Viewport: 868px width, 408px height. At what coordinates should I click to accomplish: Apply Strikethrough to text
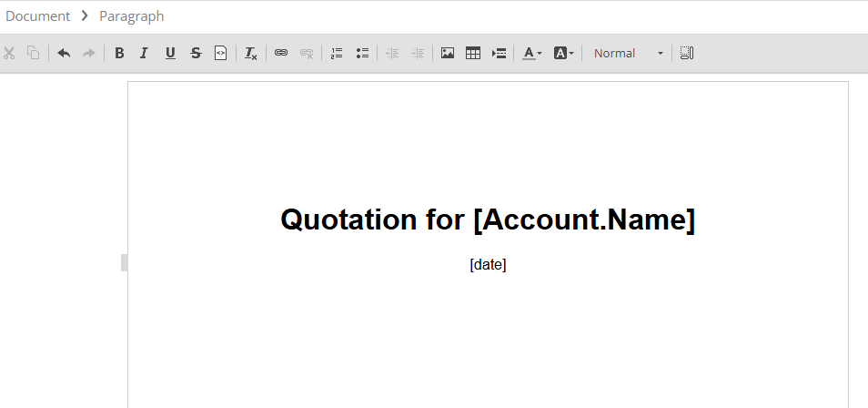[x=196, y=54]
